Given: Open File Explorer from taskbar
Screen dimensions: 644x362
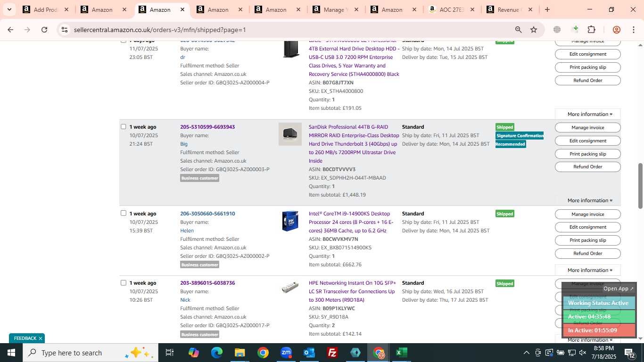Looking at the screenshot, I should (x=239, y=353).
